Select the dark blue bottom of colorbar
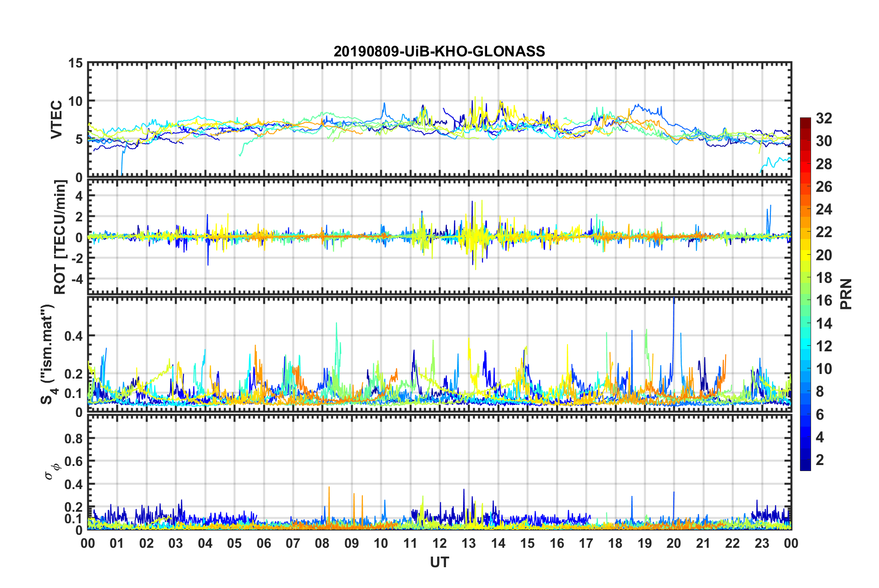 [805, 466]
